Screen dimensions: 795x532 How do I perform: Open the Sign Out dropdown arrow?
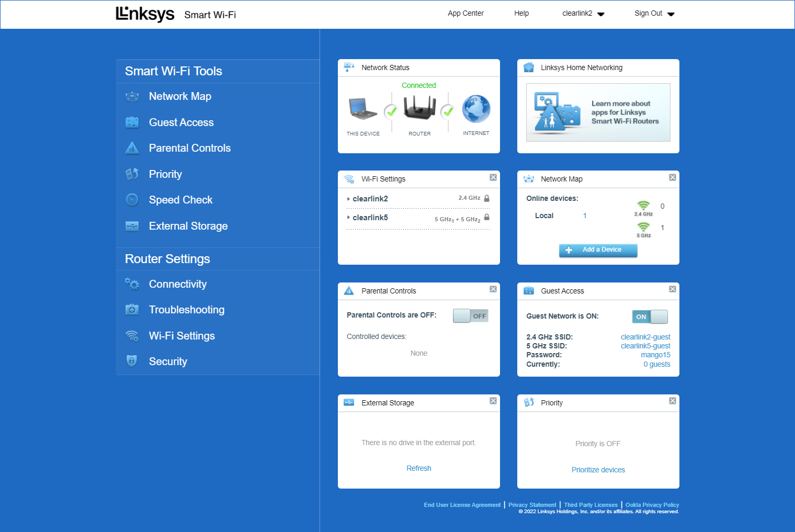[671, 14]
